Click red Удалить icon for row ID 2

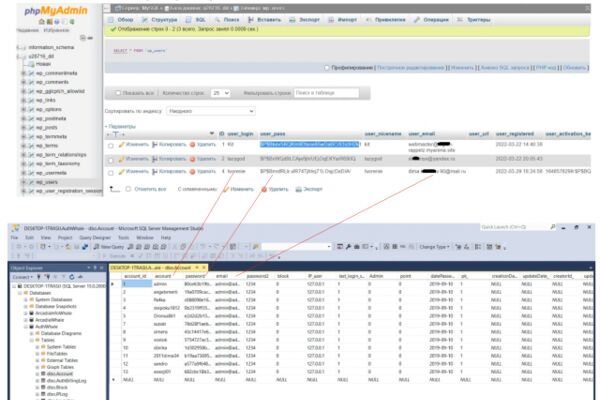[x=192, y=159]
